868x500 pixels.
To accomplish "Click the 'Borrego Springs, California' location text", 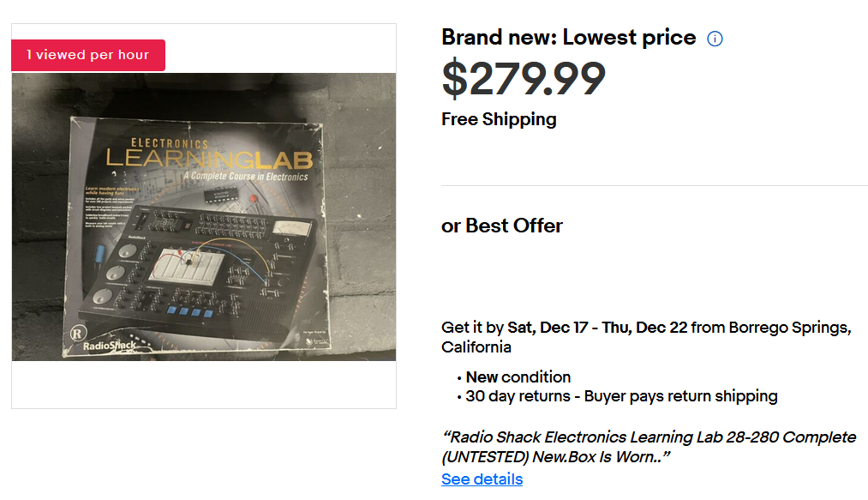I will point(646,337).
